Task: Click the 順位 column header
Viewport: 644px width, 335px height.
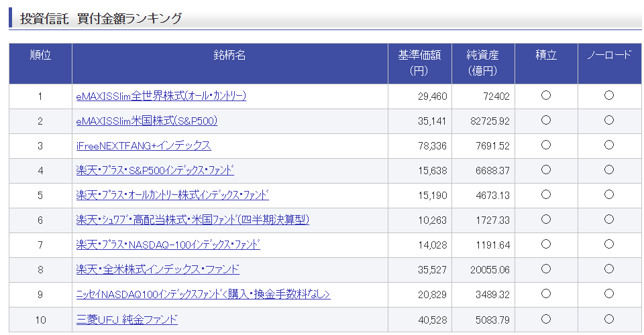Action: click(x=40, y=55)
